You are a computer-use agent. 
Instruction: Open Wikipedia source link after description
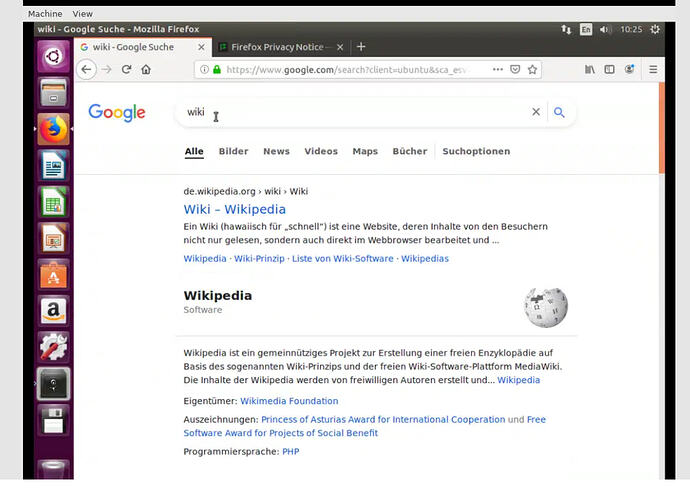518,380
